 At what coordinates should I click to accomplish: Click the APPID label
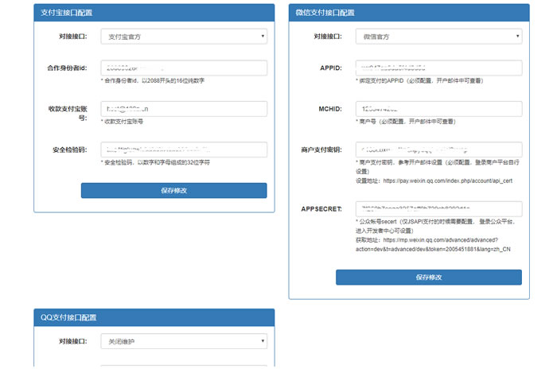click(331, 68)
